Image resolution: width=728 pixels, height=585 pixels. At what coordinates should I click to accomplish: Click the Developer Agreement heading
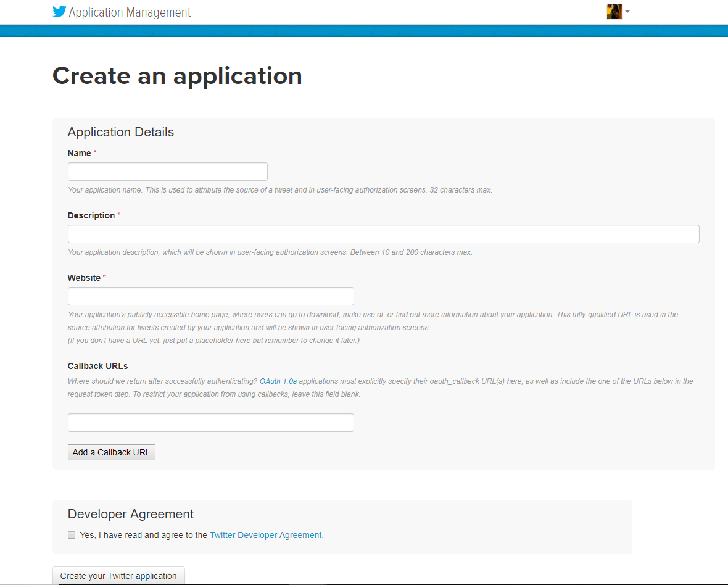pyautogui.click(x=130, y=514)
